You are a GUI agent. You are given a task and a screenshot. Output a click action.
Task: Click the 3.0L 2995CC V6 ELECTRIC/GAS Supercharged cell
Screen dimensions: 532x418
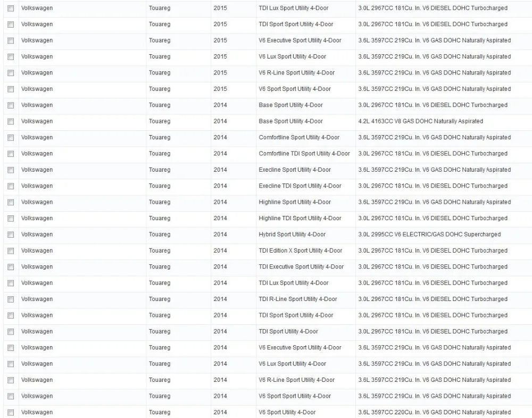coord(429,235)
